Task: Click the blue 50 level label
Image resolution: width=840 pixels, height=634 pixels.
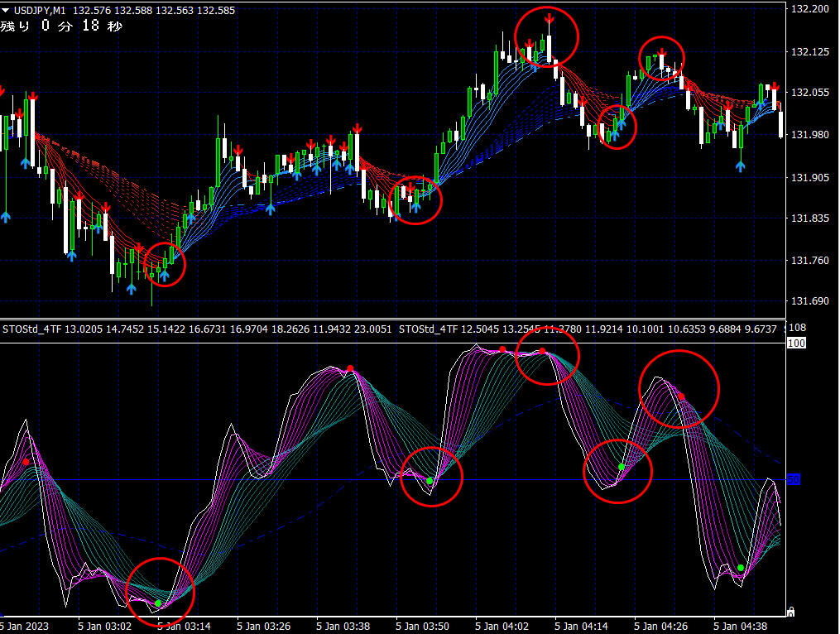Action: tap(794, 480)
